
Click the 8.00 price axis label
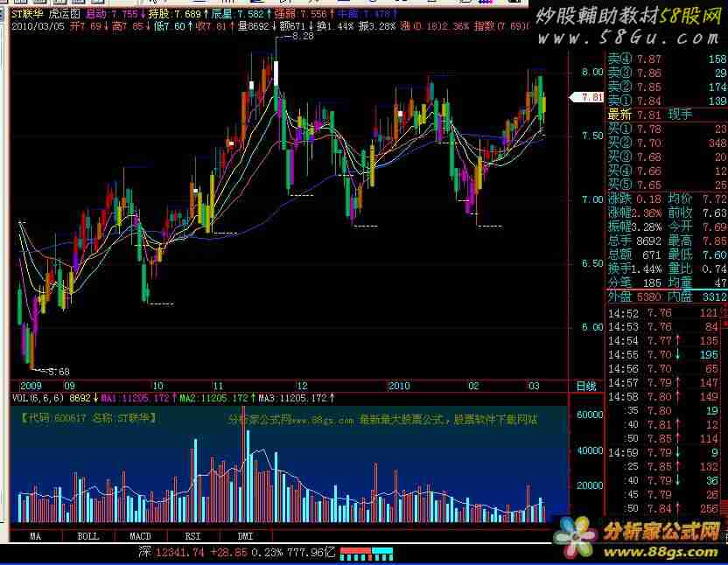tap(592, 73)
